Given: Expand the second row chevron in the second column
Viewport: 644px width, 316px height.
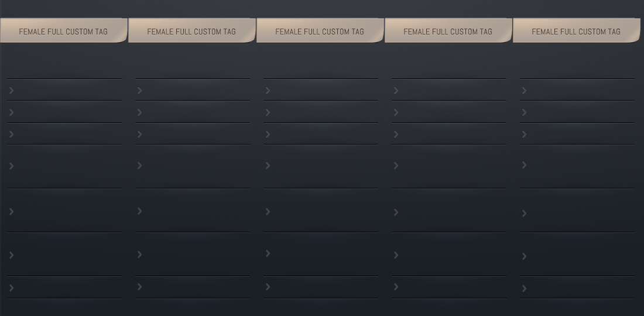Looking at the screenshot, I should tap(140, 112).
